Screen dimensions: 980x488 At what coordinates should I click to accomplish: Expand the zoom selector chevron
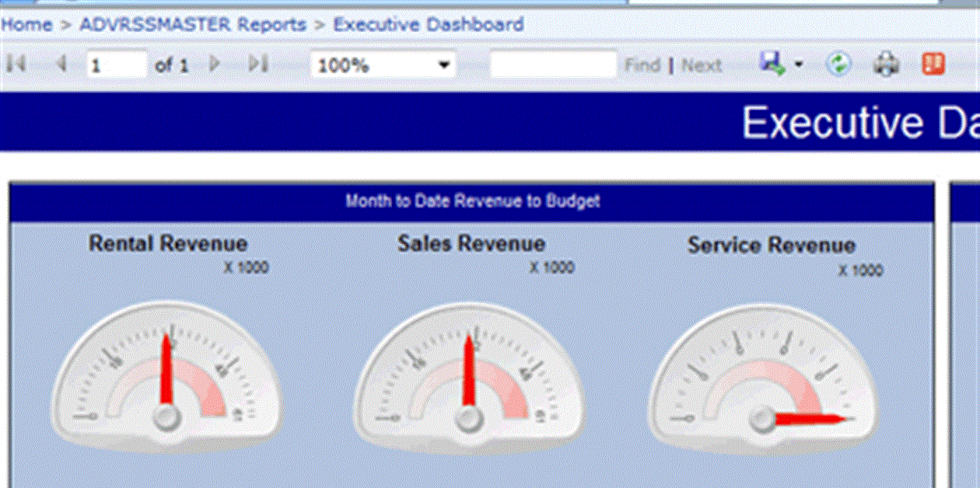(443, 65)
